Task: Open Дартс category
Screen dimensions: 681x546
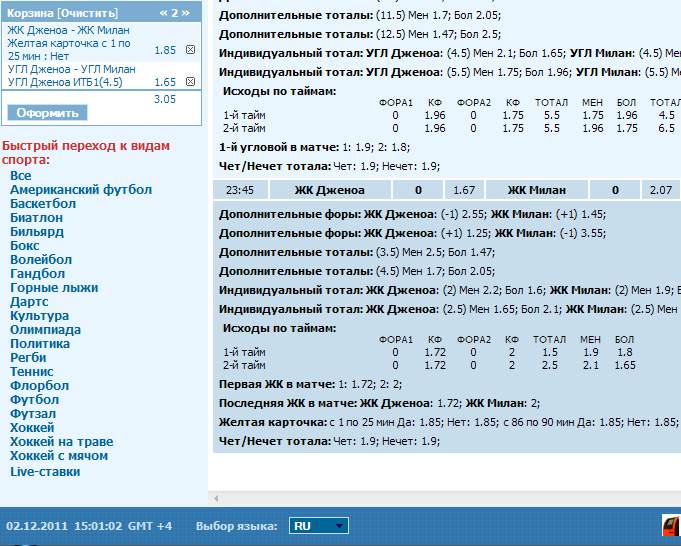Action: 29,302
